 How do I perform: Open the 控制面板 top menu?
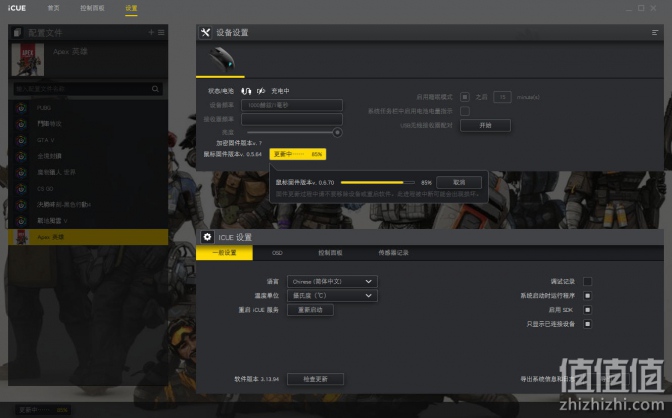point(92,8)
